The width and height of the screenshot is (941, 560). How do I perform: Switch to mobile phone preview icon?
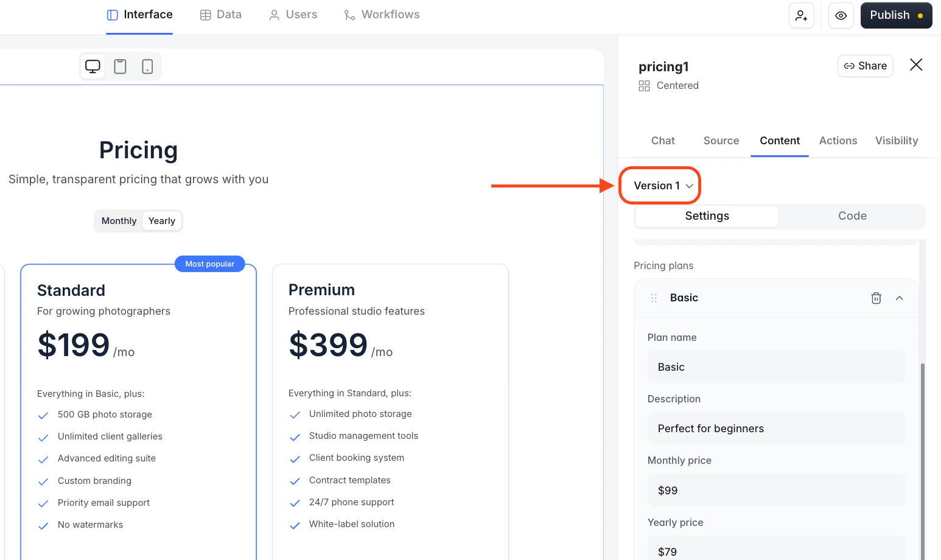tap(147, 66)
